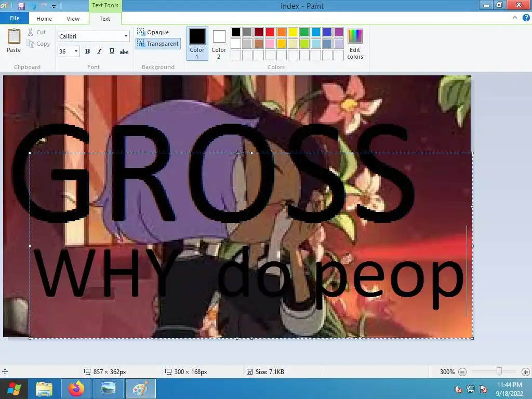The image size is (532, 399).
Task: Pick the brown color swatch
Action: [259, 44]
